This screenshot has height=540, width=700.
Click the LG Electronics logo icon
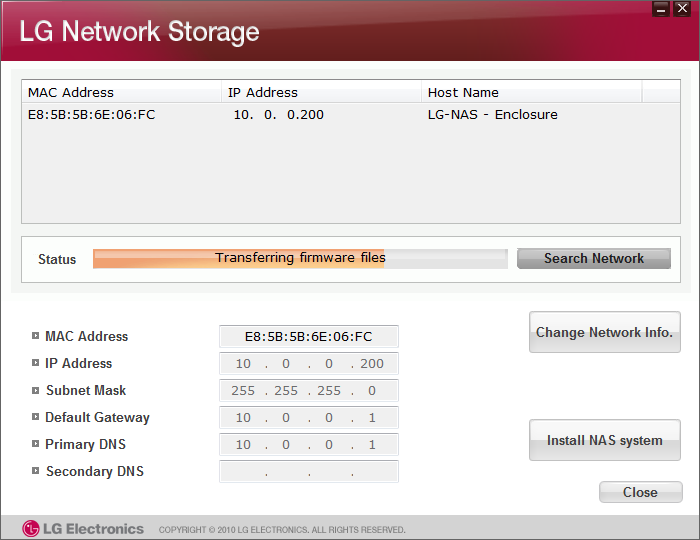(31, 529)
